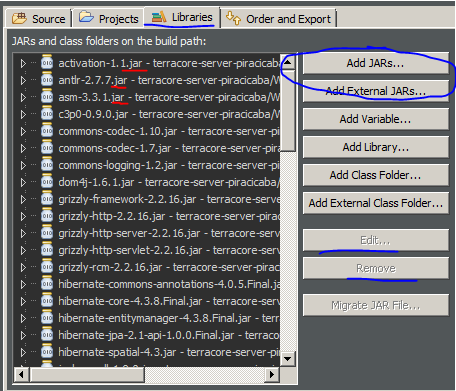Click the Add External JARs button

tap(376, 91)
